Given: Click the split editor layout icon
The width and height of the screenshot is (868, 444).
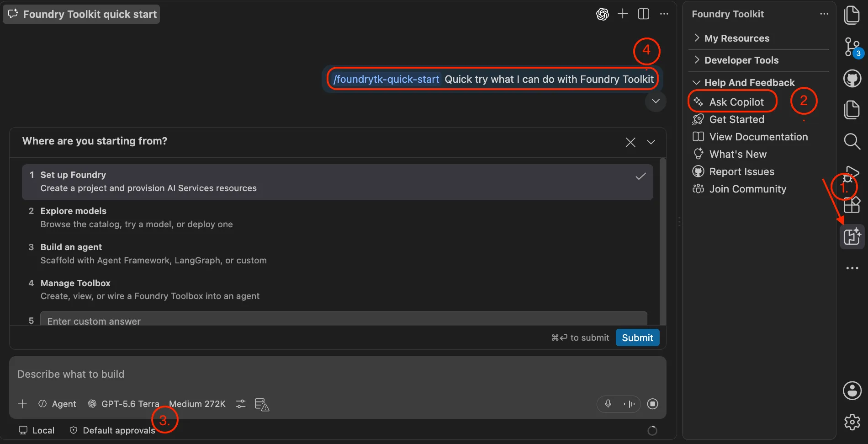Looking at the screenshot, I should 643,14.
